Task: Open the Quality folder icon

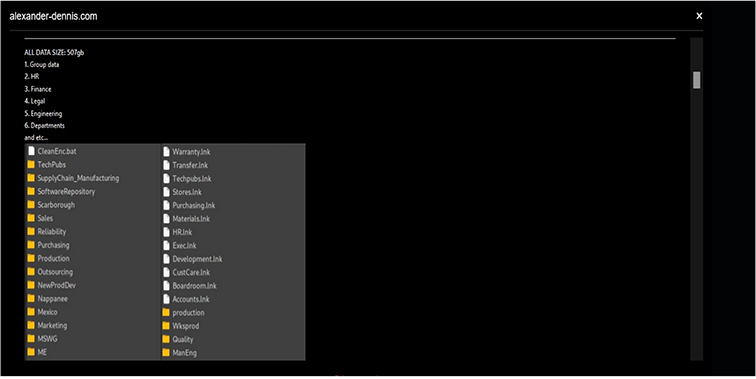Action: (x=166, y=339)
